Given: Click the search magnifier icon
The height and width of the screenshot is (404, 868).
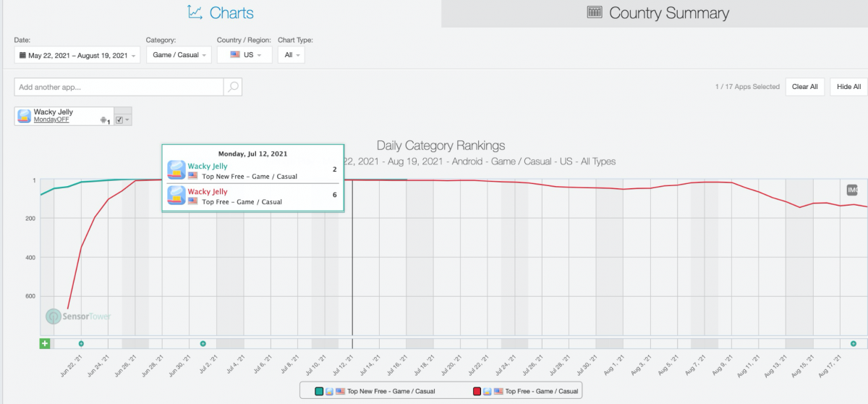Looking at the screenshot, I should coord(233,87).
